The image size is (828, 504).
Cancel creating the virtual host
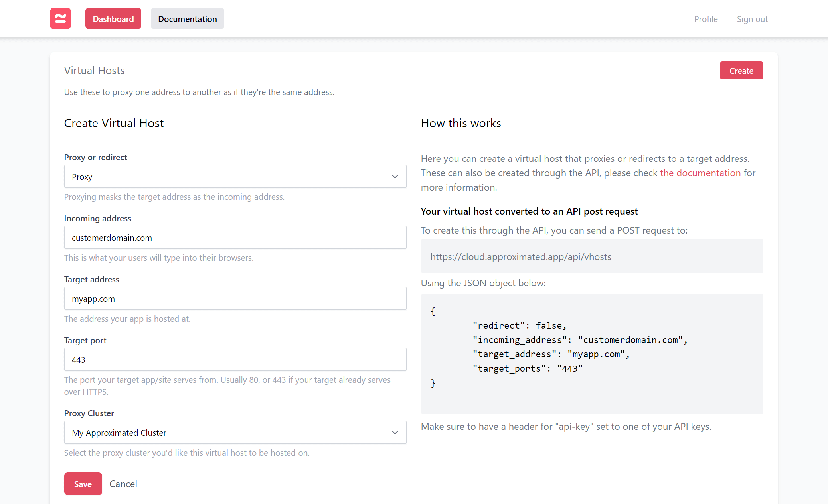tap(123, 484)
